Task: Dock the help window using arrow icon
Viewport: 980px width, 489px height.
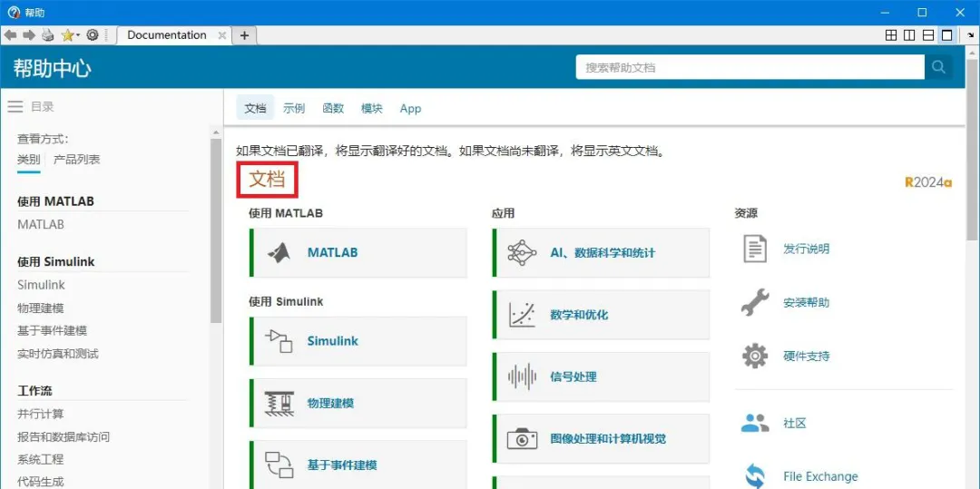Action: [x=970, y=35]
